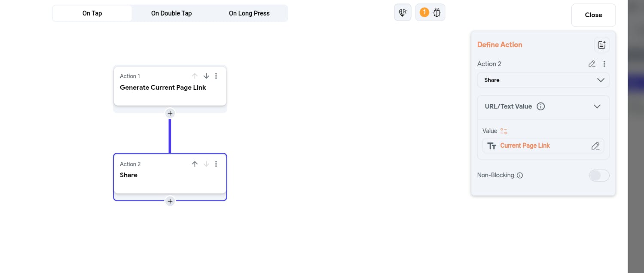Switch to the On Double Tap tab
644x273 pixels.
[171, 13]
